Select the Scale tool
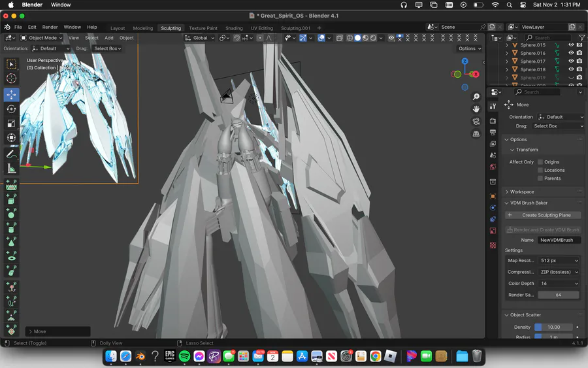 click(x=11, y=124)
